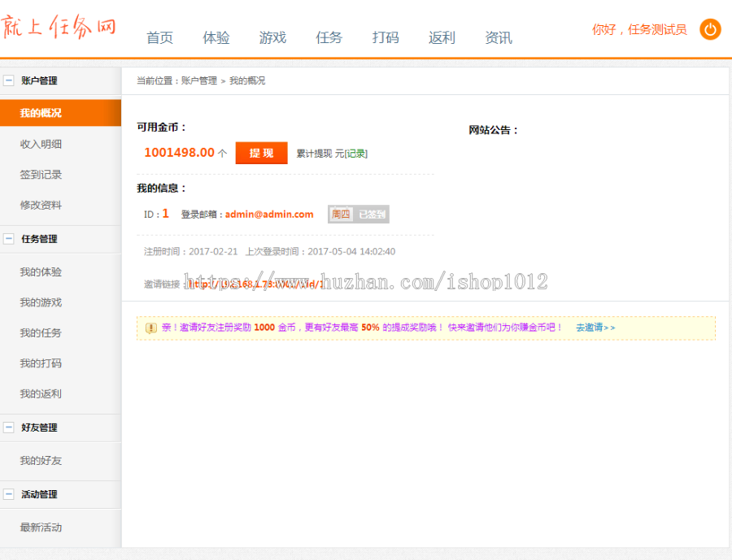Viewport: 732px width, 560px height.
Task: Click the greeting 你好，任务测试员
Action: (639, 30)
